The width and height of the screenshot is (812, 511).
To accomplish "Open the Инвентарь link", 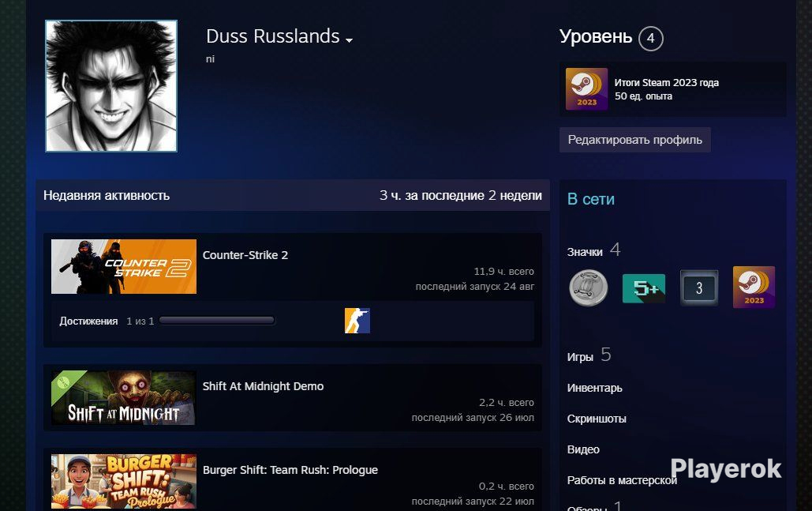I will [594, 388].
